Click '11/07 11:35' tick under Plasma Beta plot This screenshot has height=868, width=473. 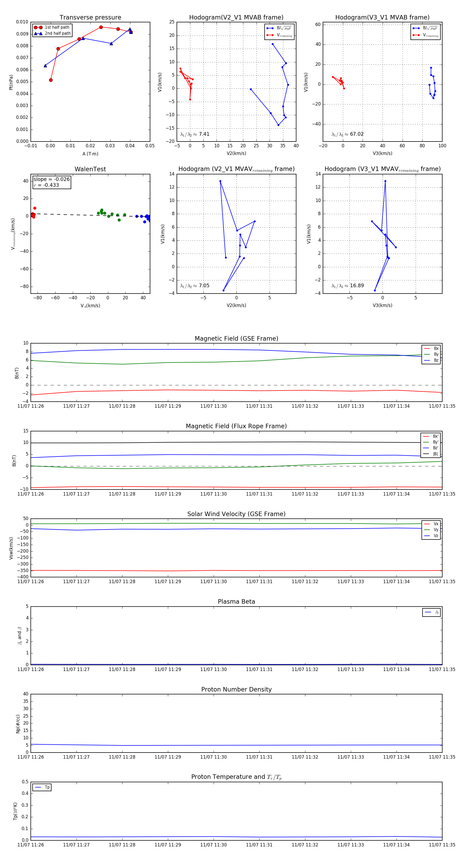pos(442,669)
